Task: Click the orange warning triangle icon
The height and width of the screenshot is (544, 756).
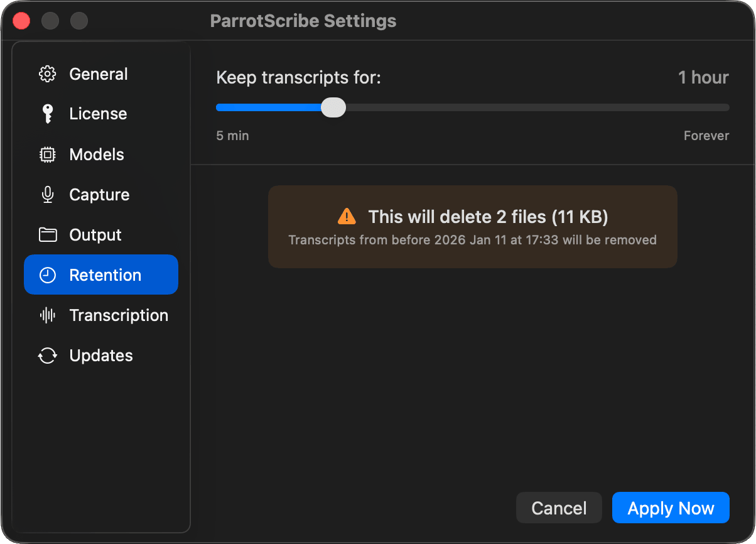Action: point(346,217)
